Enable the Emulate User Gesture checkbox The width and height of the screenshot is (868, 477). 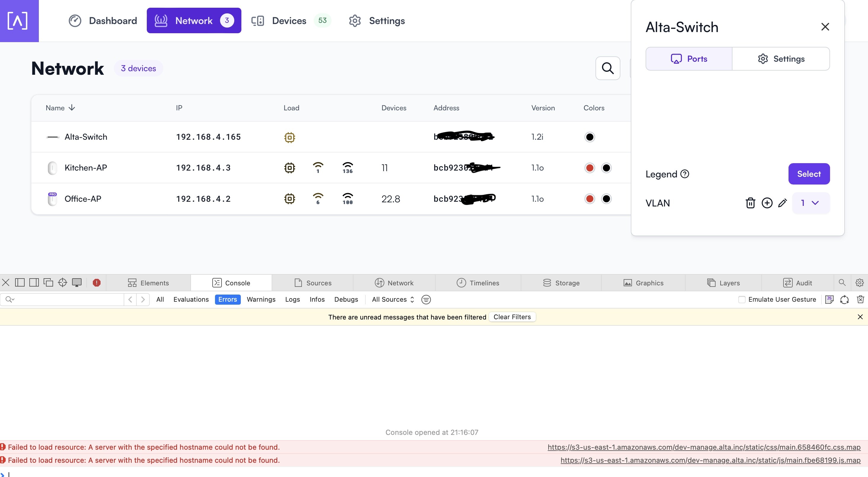tap(742, 299)
